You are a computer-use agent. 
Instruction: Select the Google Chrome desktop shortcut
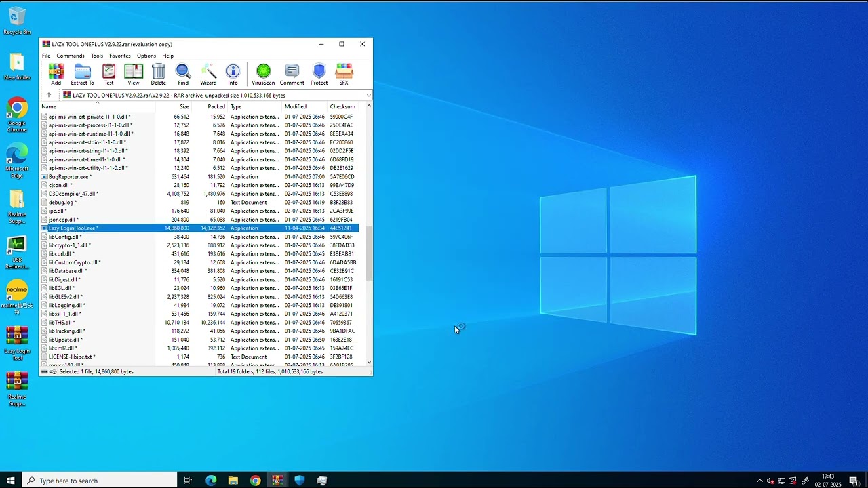pos(17,115)
